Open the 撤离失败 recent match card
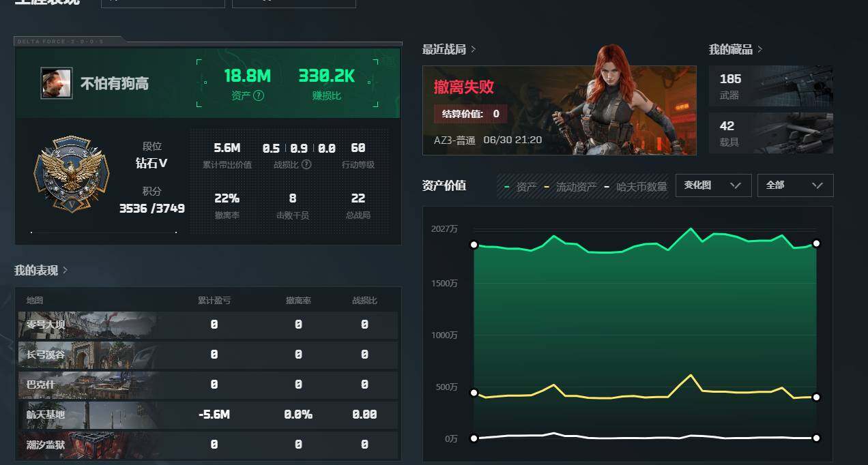This screenshot has height=465, width=868. coord(559,110)
